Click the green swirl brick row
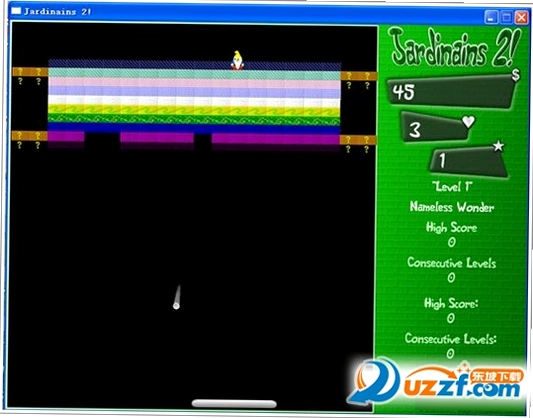The image size is (533, 418). click(x=194, y=119)
